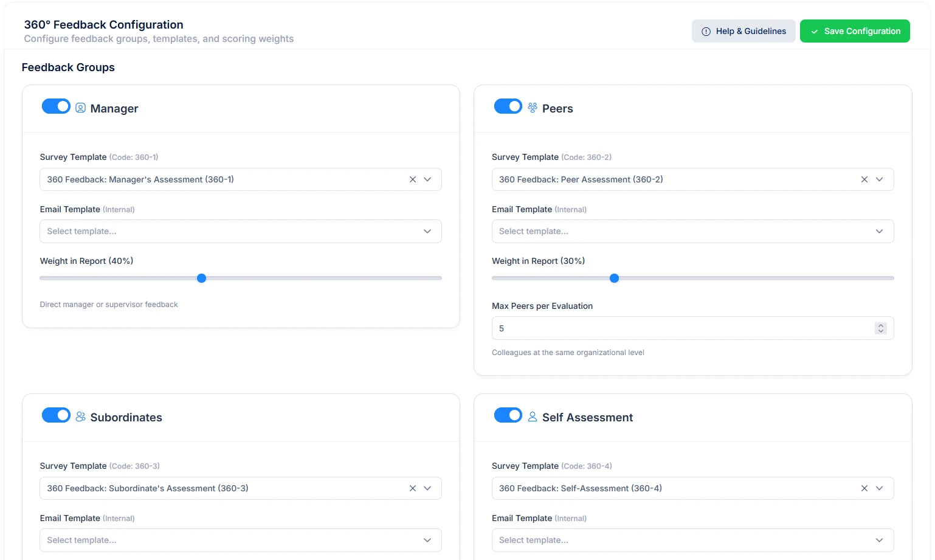
Task: Clear the Peer Assessment survey template selection
Action: click(864, 179)
